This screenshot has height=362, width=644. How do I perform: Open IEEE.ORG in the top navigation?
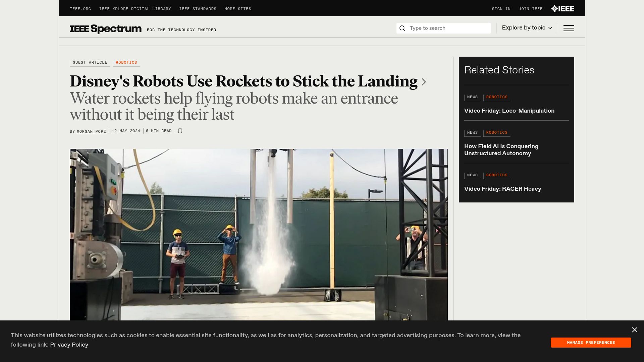tap(80, 9)
